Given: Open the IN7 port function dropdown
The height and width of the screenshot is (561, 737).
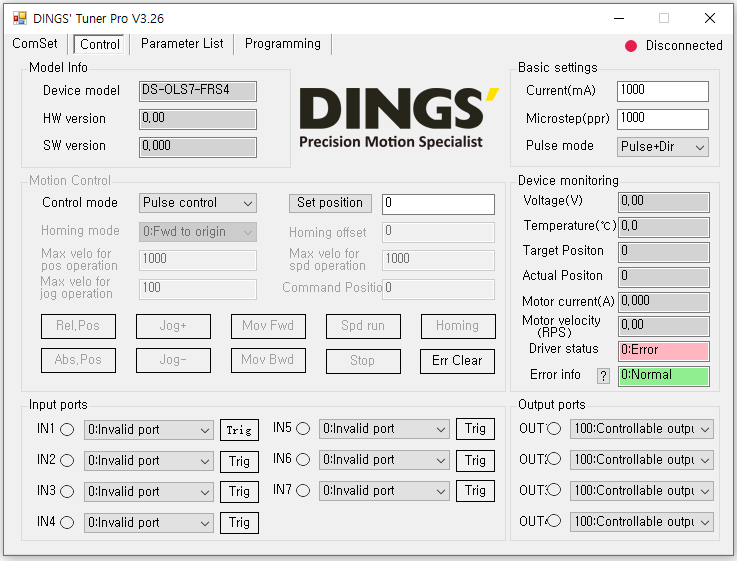Looking at the screenshot, I should pyautogui.click(x=384, y=491).
